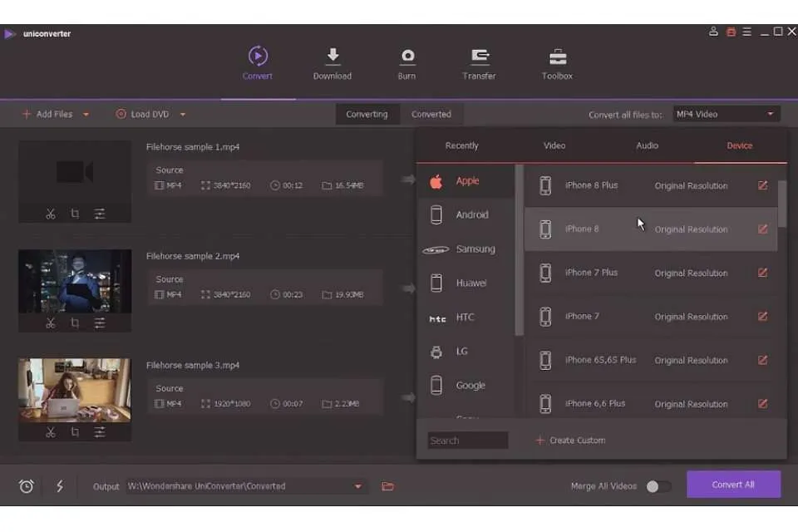Switch to the Converting tab
The width and height of the screenshot is (798, 532).
point(367,114)
